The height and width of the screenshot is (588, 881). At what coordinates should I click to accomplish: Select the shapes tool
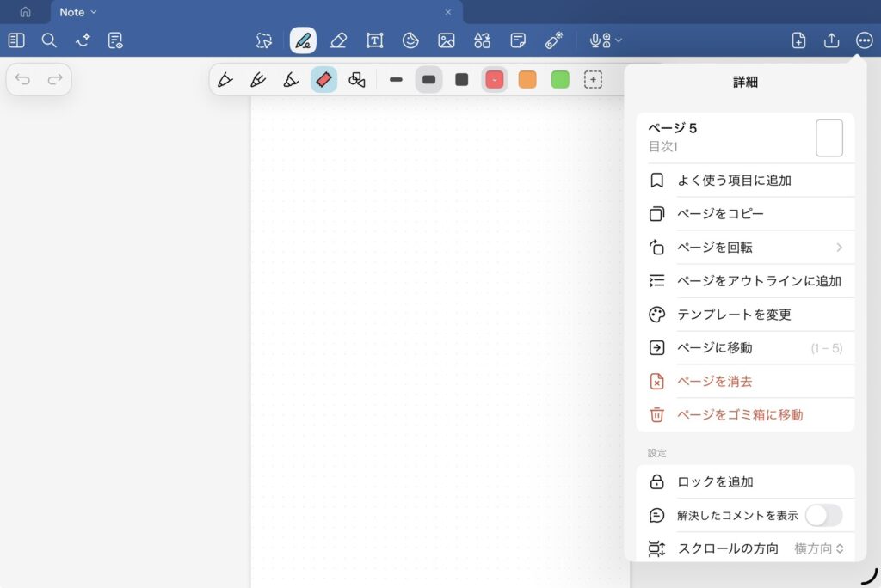[482, 40]
